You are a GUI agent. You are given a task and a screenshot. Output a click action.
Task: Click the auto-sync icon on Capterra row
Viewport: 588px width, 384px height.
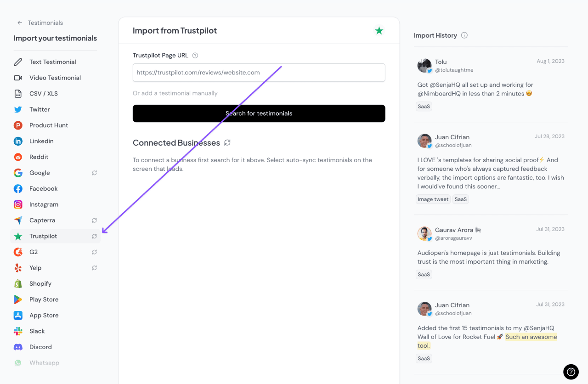94,220
